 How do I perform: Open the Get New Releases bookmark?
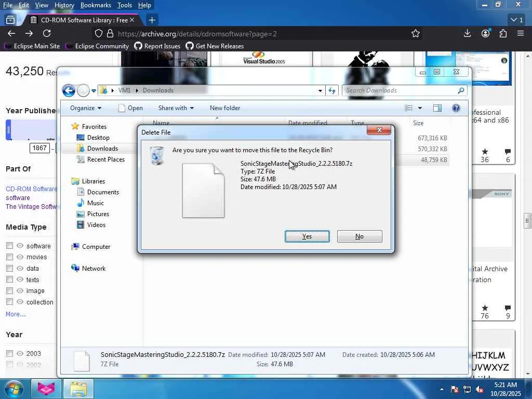tap(215, 46)
